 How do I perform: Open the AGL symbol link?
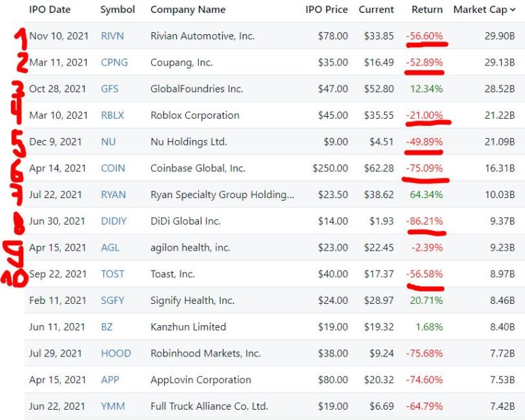[109, 247]
